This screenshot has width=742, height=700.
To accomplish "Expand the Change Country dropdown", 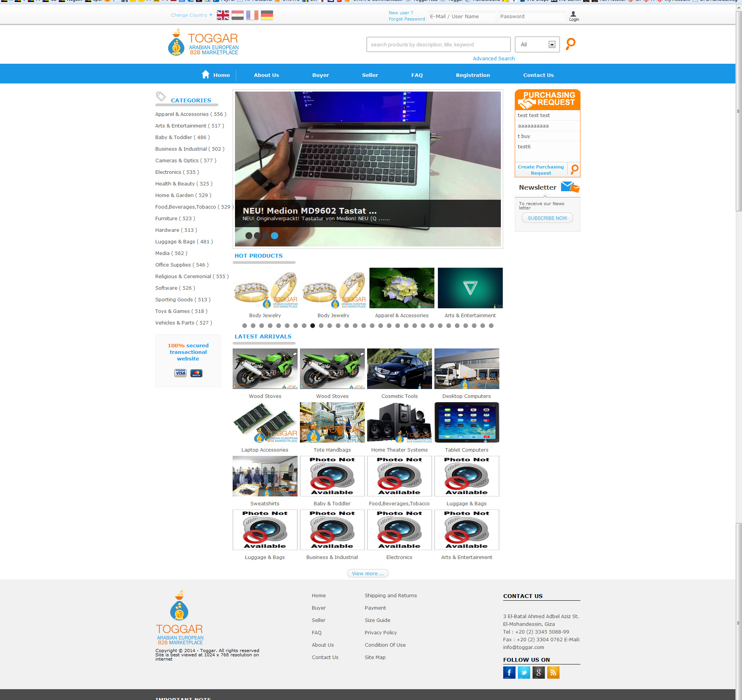I will [x=192, y=15].
